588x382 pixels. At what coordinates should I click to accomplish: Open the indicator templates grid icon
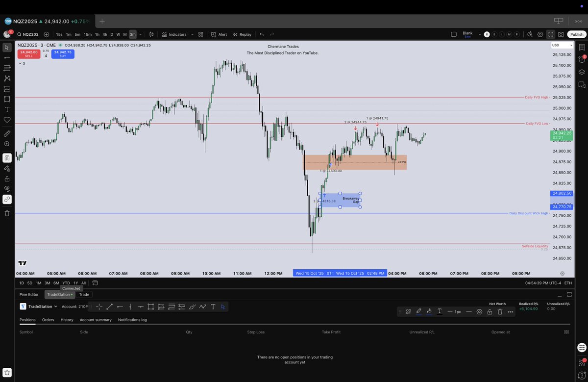200,34
